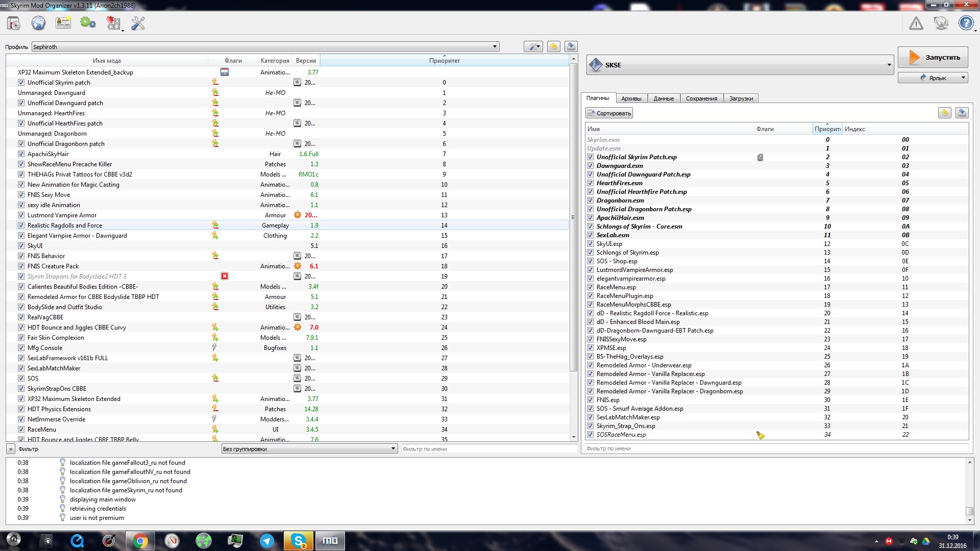Sort mods by Имя мода column header
Viewport: 980px width, 551px height.
tap(107, 60)
